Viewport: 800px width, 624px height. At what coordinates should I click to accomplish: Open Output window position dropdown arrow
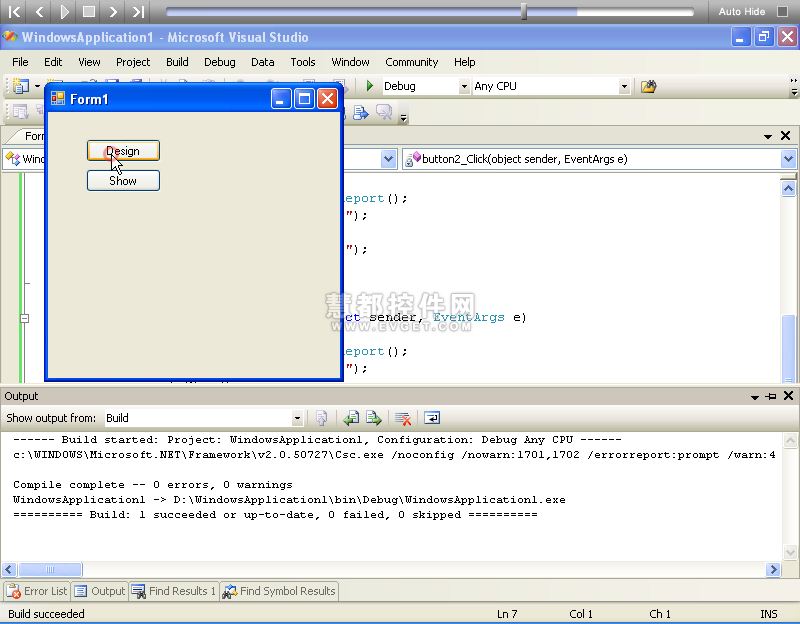[755, 397]
